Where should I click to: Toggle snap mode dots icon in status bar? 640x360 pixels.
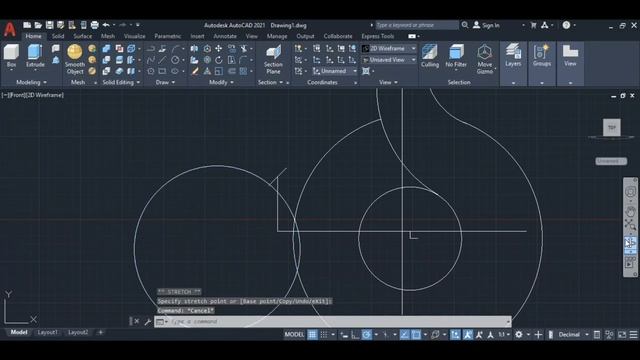click(x=324, y=335)
